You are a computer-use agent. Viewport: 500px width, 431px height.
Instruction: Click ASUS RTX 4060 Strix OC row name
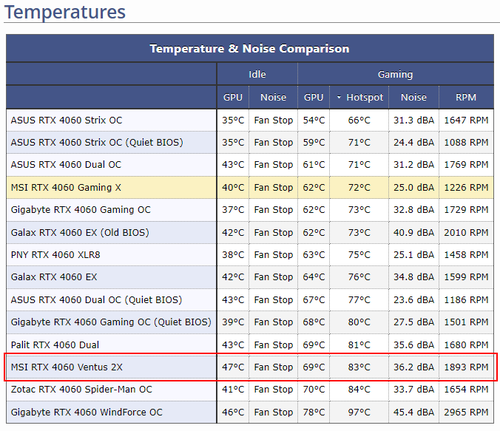pyautogui.click(x=66, y=120)
